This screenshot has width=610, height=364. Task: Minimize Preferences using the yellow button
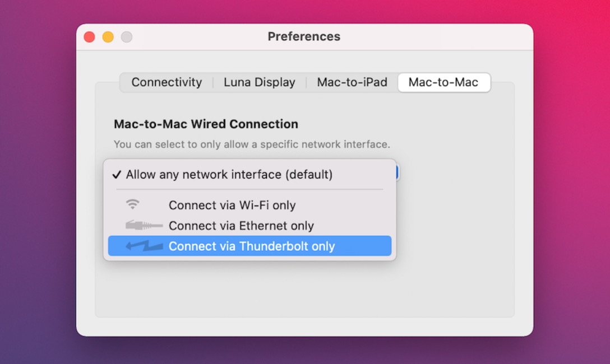(x=108, y=37)
